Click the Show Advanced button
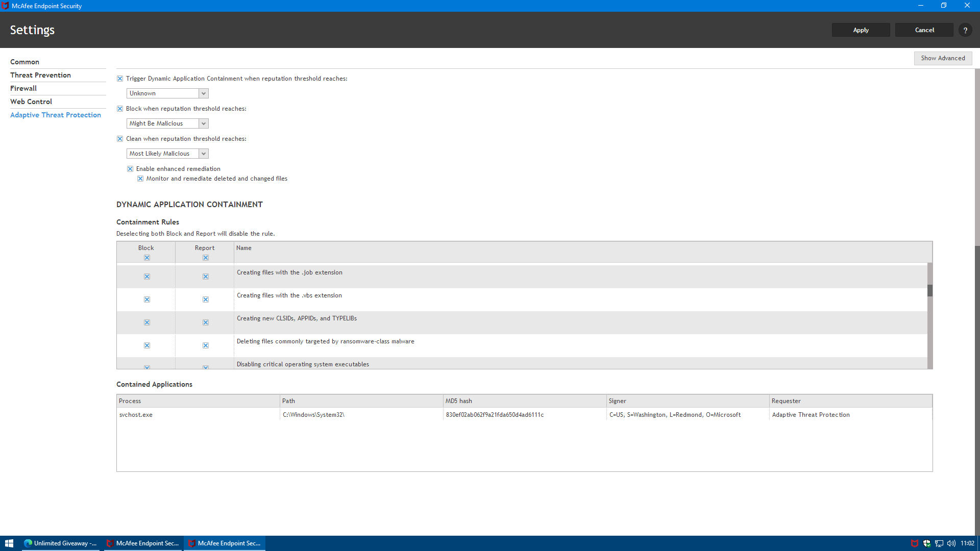Screen dimensions: 980x551 point(943,58)
